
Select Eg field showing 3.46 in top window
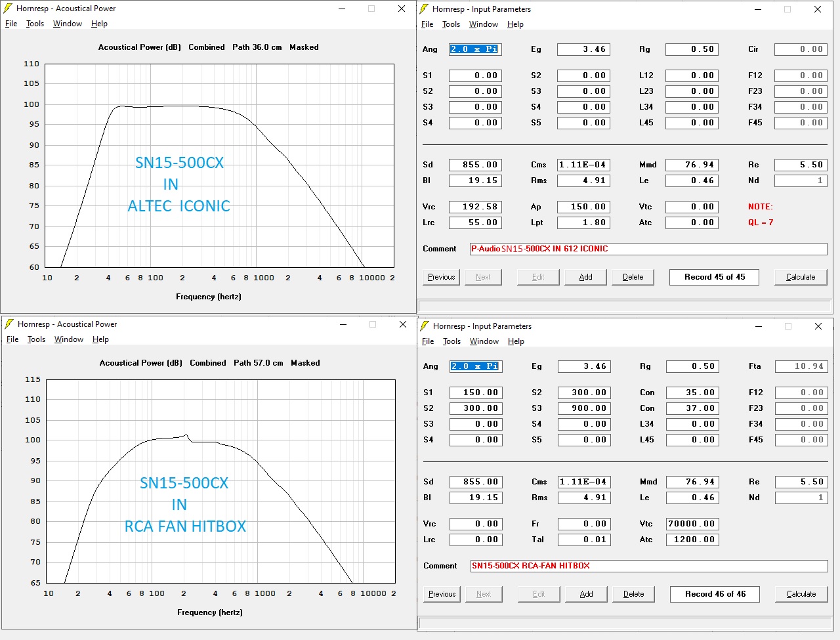coord(583,49)
